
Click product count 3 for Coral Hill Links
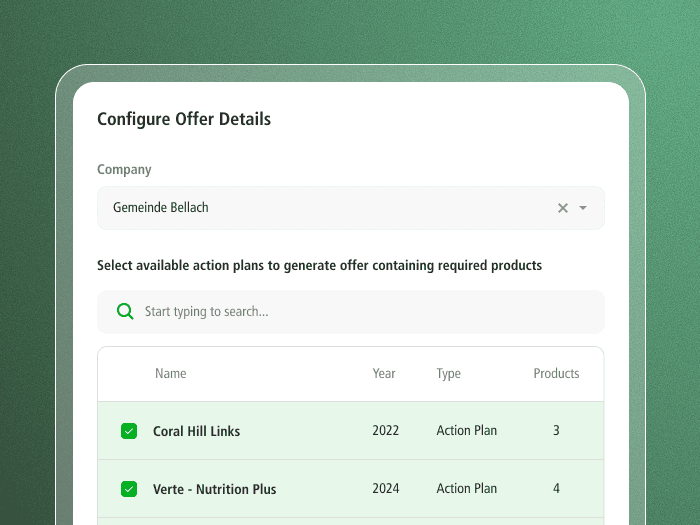(556, 431)
